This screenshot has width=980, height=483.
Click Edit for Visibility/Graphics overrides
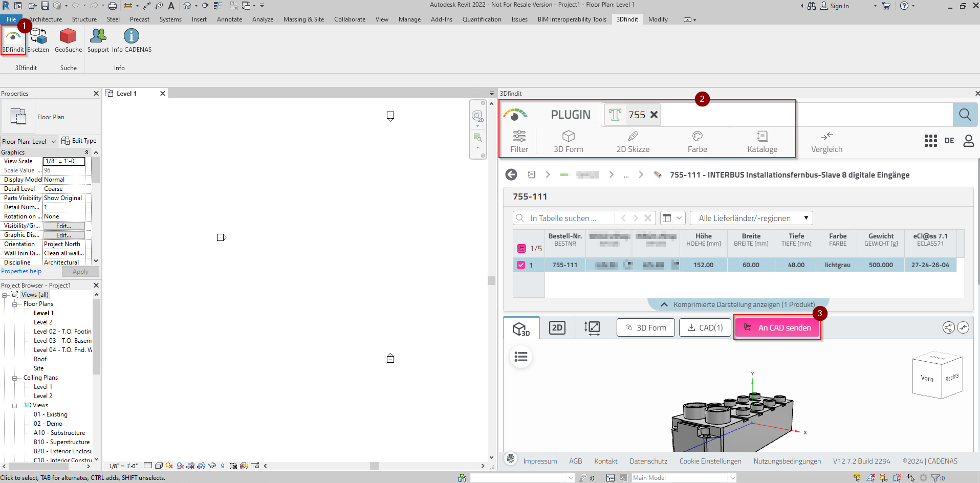point(63,226)
